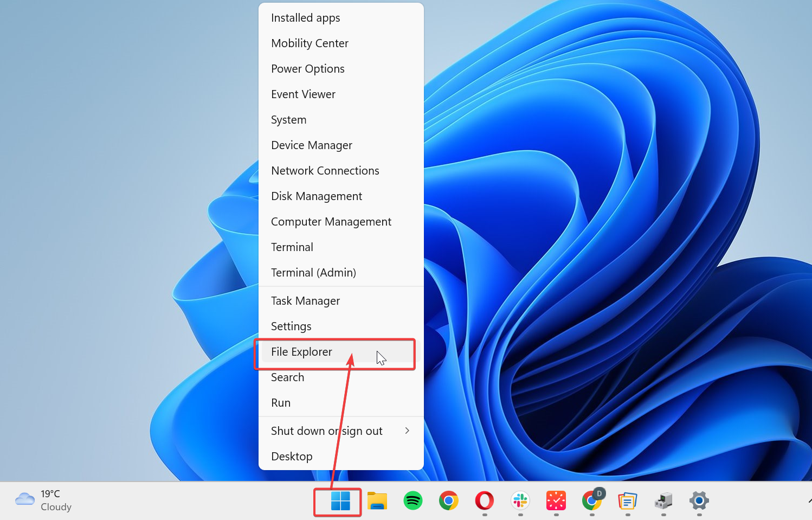Open Network Connections
Viewport: 812px width, 520px height.
[x=341, y=171]
